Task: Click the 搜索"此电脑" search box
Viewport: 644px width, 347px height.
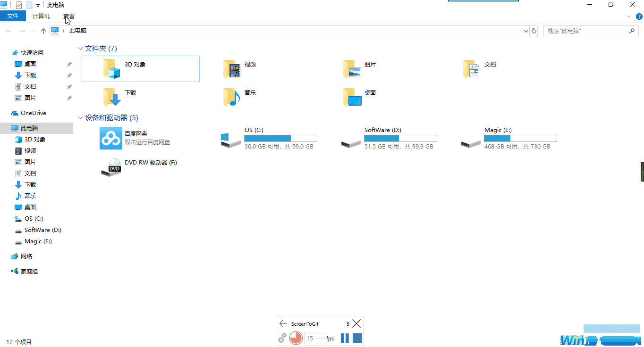Action: point(585,31)
